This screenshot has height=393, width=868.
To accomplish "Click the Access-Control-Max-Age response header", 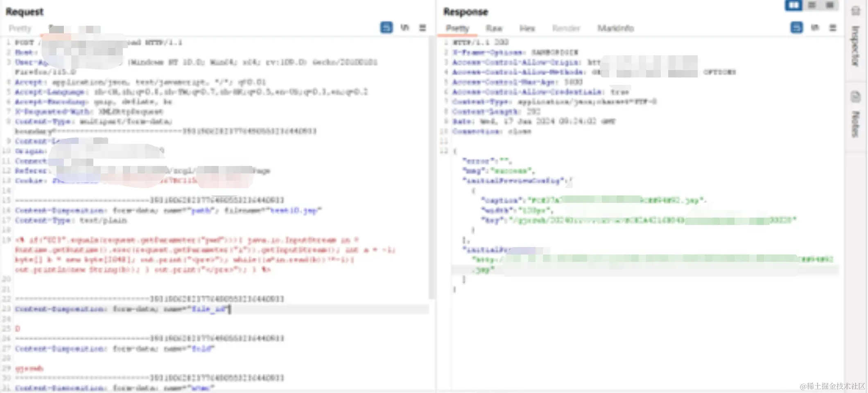I will point(517,82).
